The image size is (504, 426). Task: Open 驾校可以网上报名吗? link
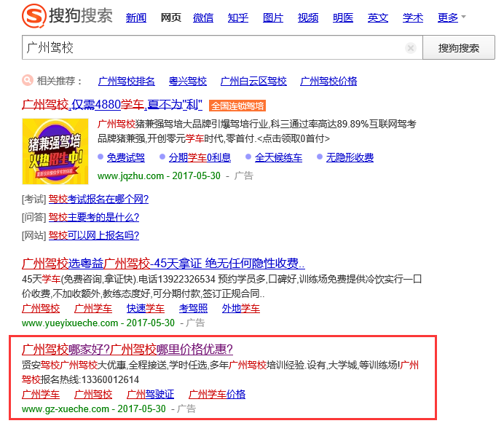(x=94, y=235)
